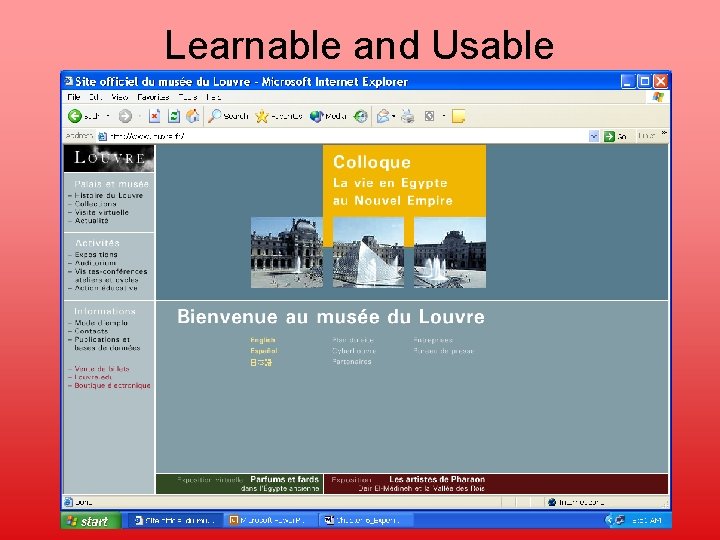Image resolution: width=720 pixels, height=540 pixels.
Task: Click the Refresh page icon
Action: pyautogui.click(x=174, y=116)
